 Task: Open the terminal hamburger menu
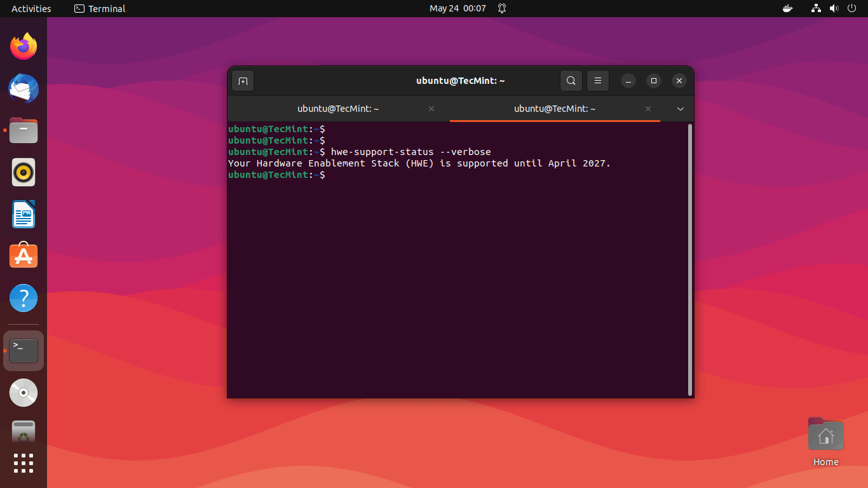point(597,81)
